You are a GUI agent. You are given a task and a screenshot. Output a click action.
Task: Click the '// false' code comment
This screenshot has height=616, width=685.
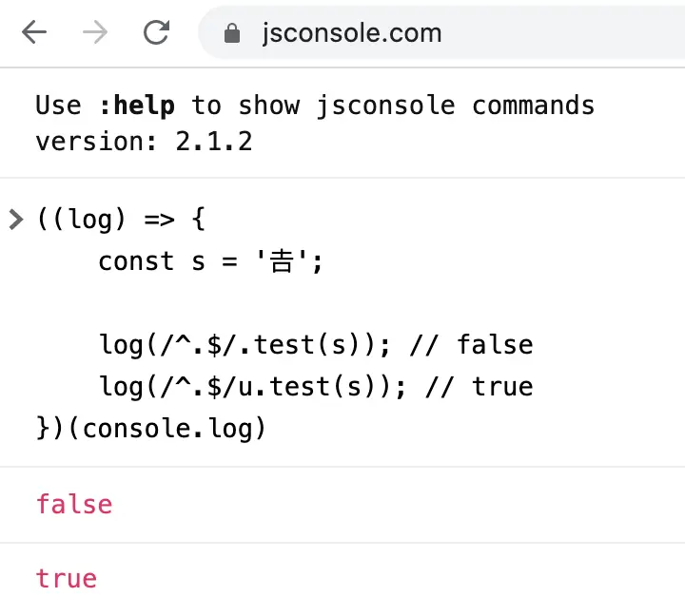(471, 345)
